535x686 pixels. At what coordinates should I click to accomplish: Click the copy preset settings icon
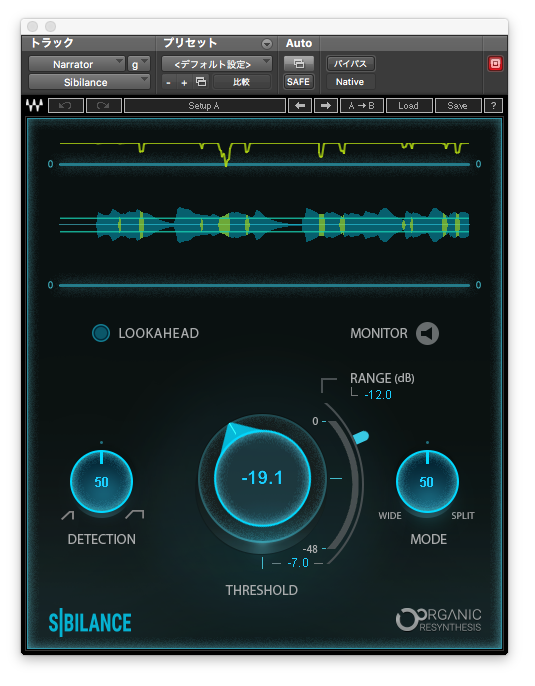[201, 82]
